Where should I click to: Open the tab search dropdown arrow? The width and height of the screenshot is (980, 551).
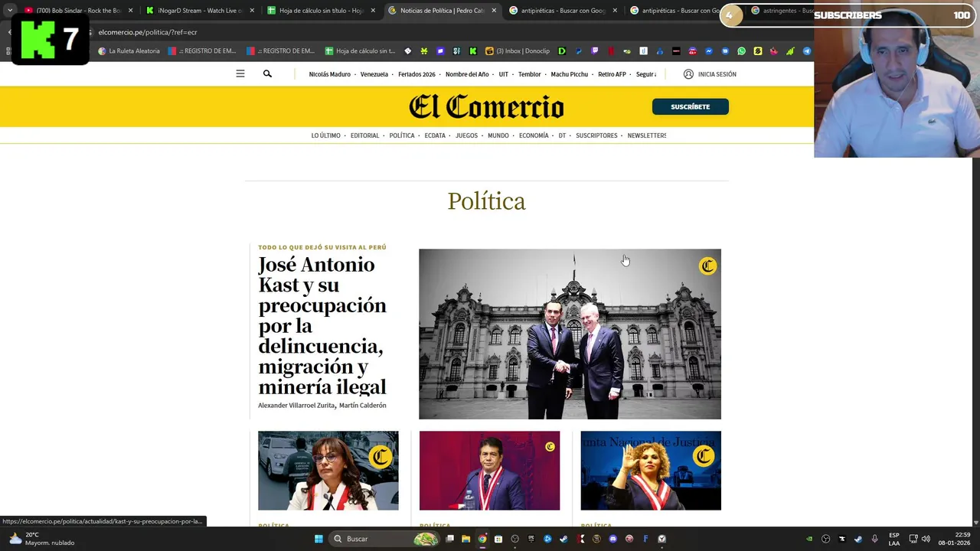click(10, 11)
